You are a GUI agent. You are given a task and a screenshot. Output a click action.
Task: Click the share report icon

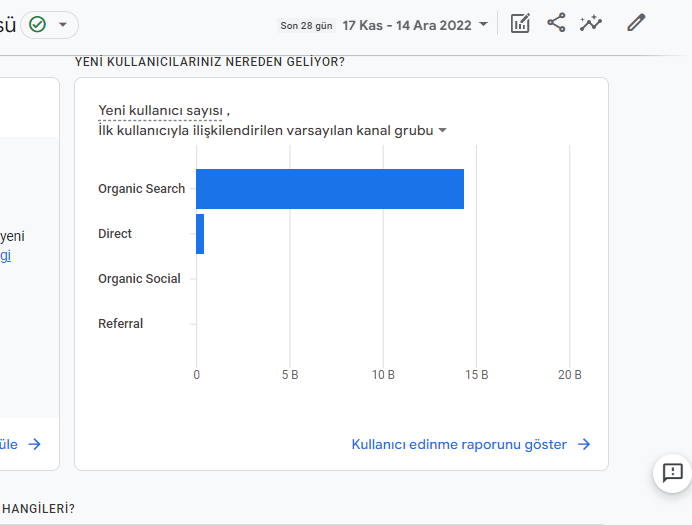point(556,23)
